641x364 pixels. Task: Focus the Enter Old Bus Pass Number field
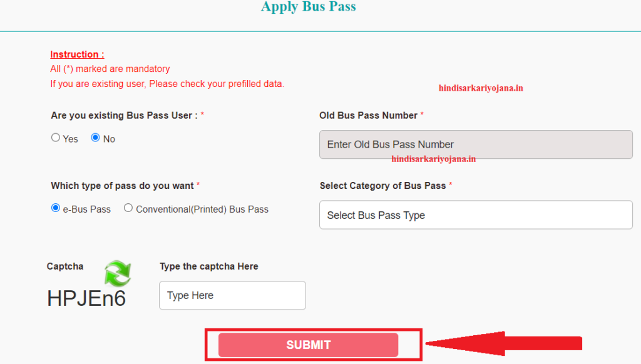[x=476, y=144]
